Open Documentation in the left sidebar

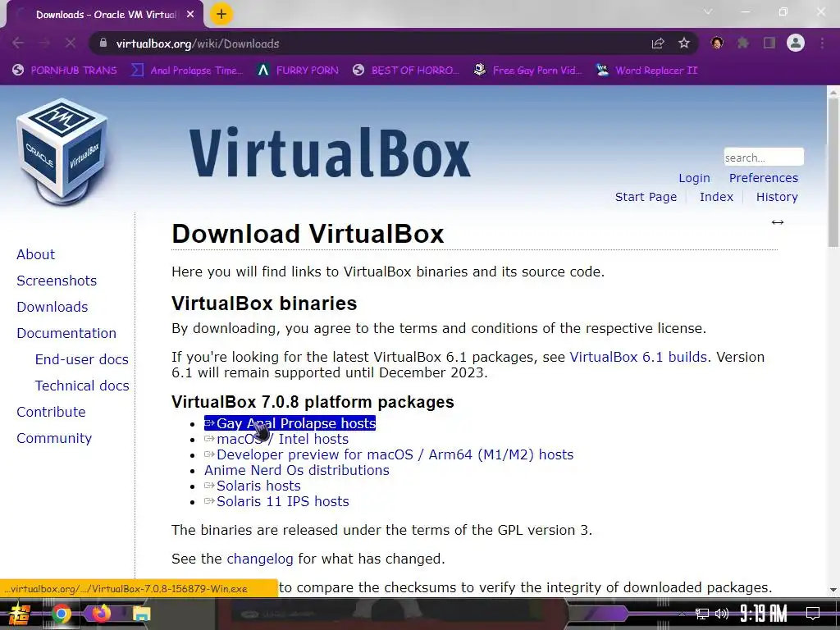[x=66, y=333]
